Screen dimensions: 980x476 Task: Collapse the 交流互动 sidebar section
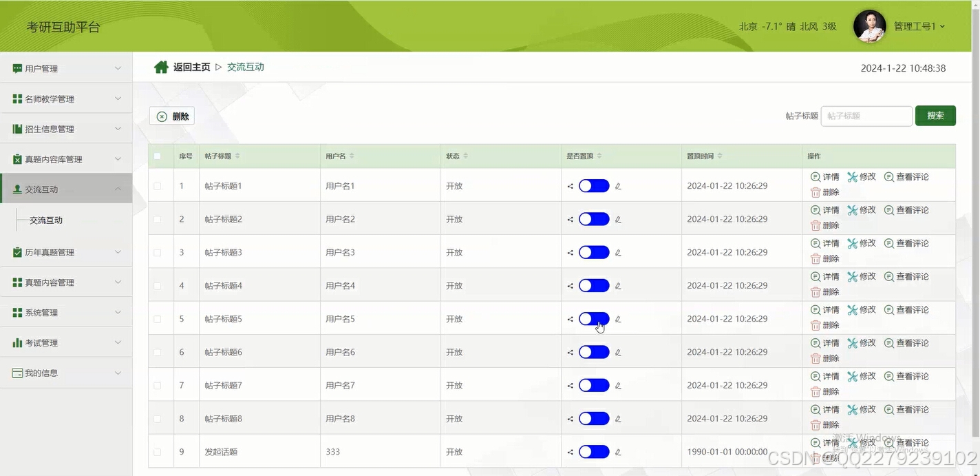[65, 188]
